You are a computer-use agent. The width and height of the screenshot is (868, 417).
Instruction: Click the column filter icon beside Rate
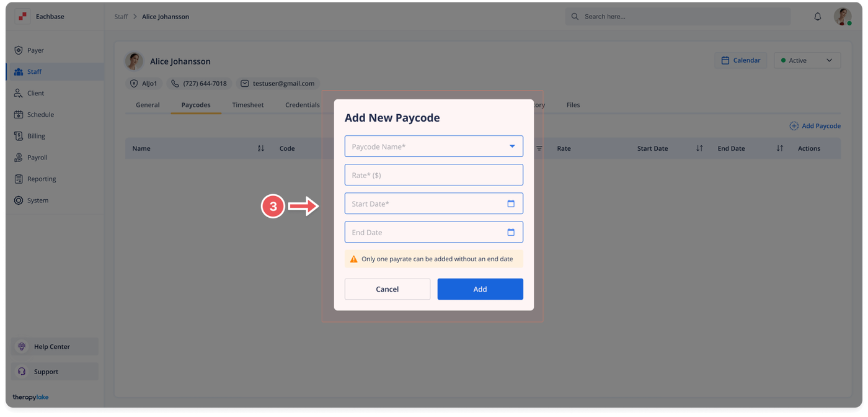[539, 148]
